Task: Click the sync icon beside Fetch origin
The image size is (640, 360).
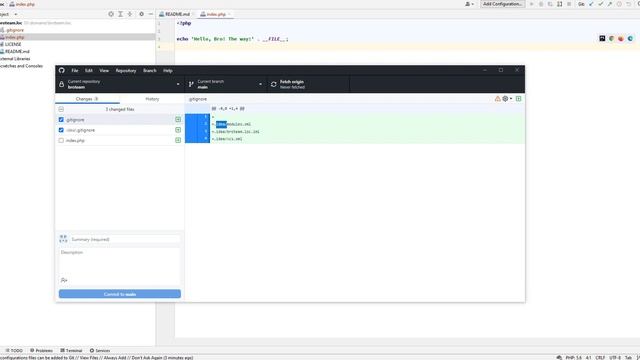Action: 273,84
